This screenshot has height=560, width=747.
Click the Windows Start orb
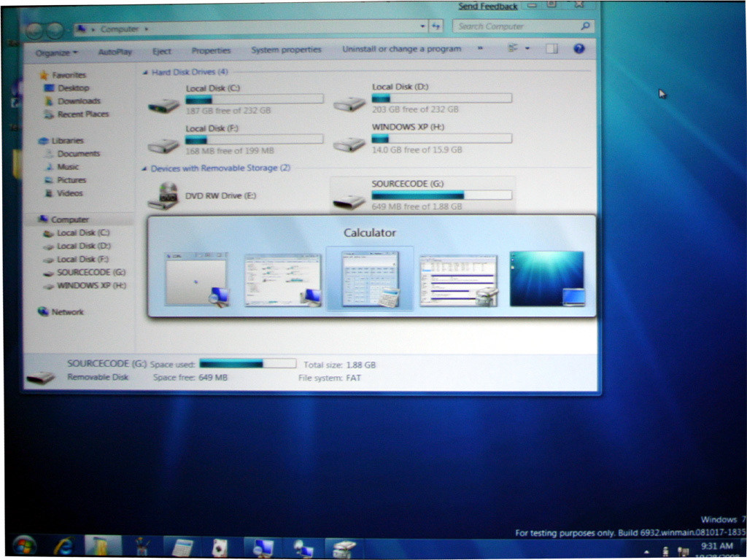pos(24,545)
